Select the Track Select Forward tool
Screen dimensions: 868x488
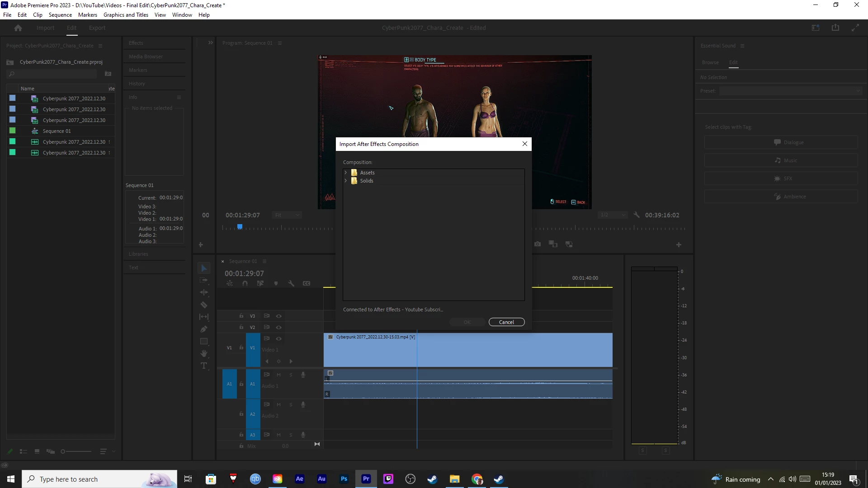point(204,280)
